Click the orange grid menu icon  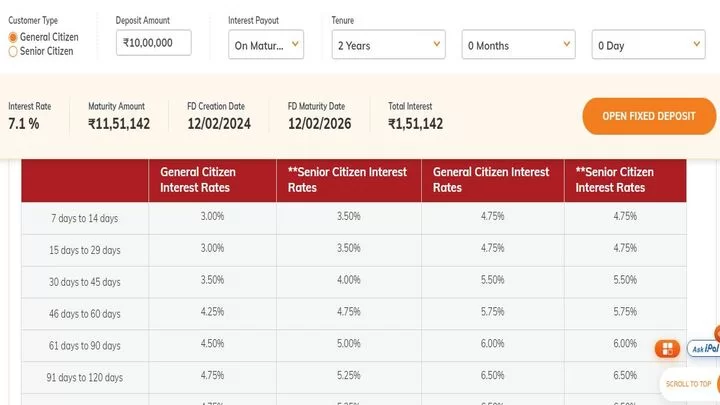(667, 349)
